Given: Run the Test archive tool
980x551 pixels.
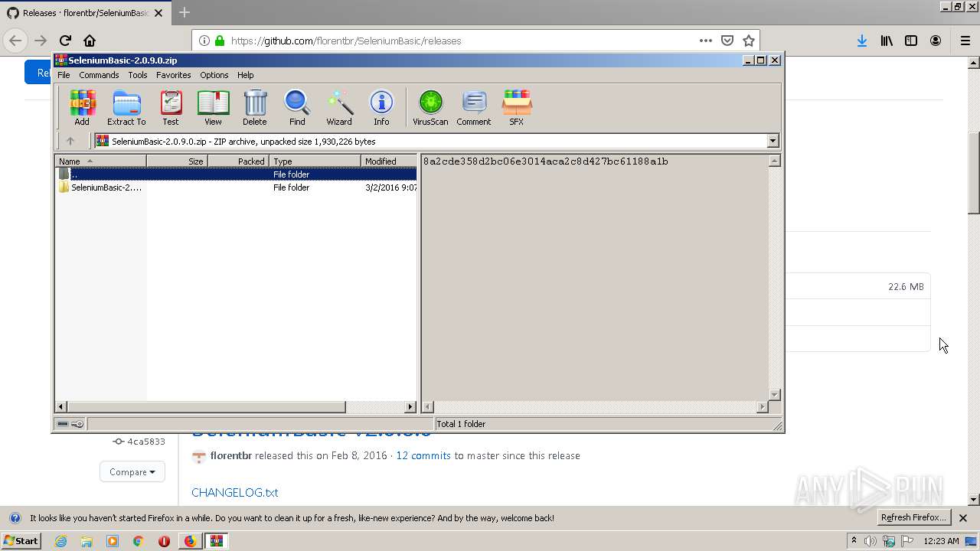Looking at the screenshot, I should click(x=171, y=107).
